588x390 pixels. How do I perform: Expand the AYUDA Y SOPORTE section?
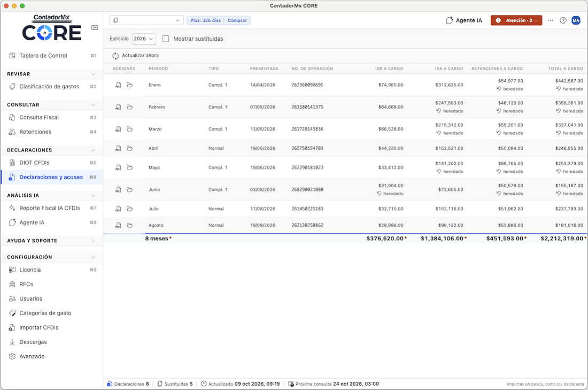(93, 241)
